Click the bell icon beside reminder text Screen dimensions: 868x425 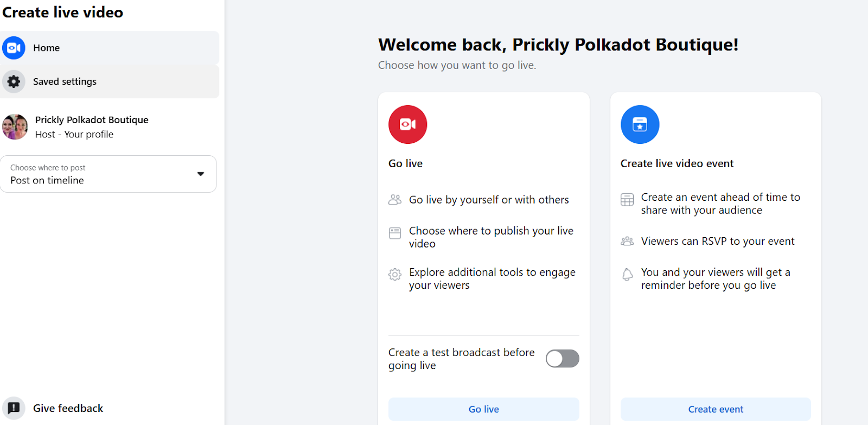coord(627,275)
